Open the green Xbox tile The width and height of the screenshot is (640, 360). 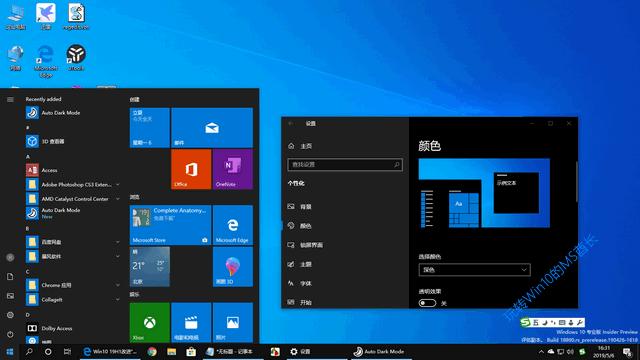149,322
